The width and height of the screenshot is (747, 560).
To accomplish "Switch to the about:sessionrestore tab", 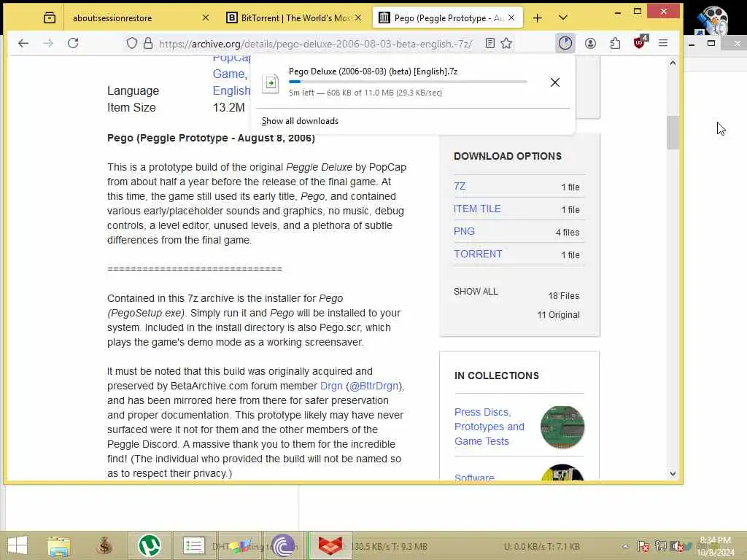I will pyautogui.click(x=112, y=18).
